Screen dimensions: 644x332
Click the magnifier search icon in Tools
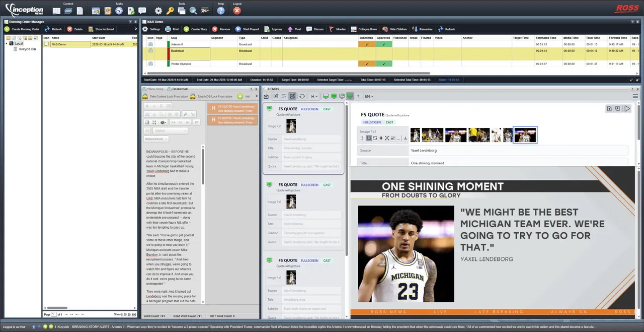193,11
